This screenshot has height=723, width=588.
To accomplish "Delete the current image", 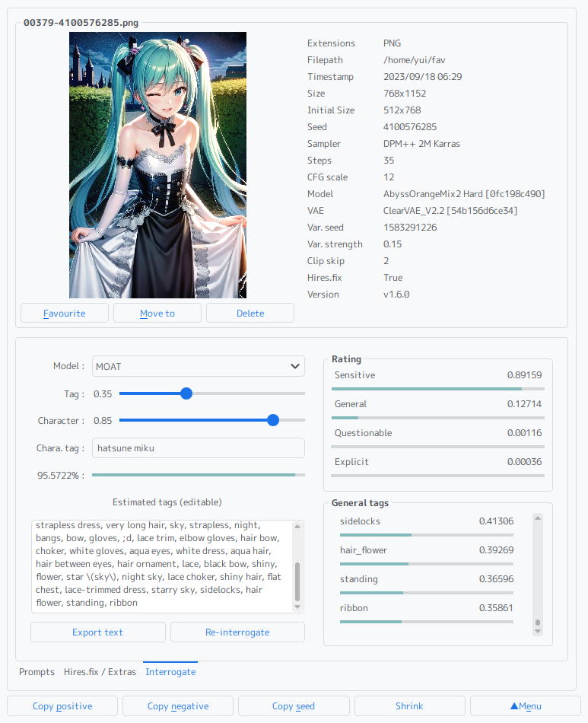I will point(250,313).
